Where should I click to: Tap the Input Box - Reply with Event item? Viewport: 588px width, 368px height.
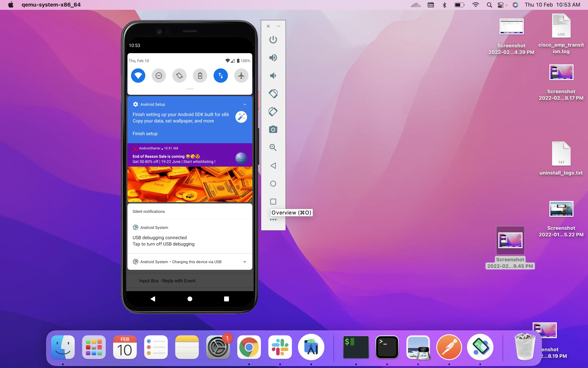190,281
